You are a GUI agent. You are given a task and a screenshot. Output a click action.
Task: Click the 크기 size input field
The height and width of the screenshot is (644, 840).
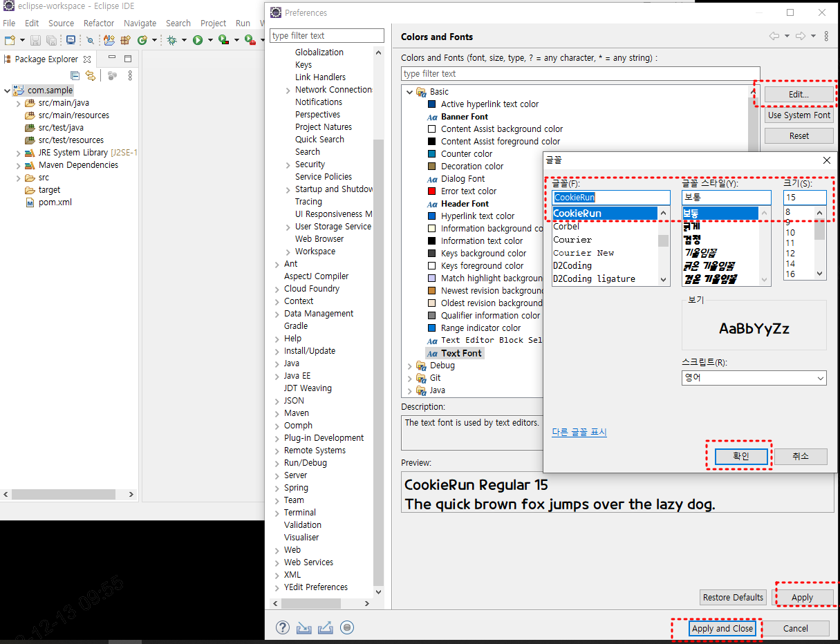(805, 198)
